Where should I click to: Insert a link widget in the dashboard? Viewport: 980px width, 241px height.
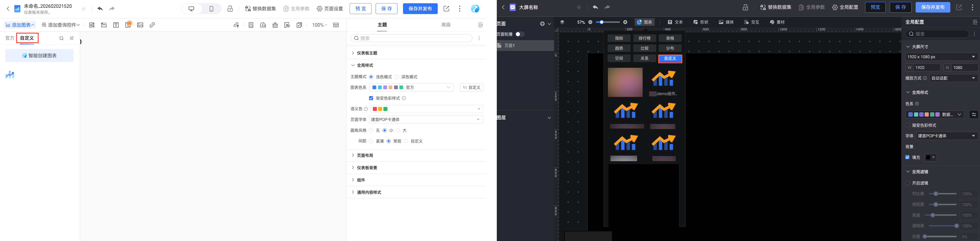[x=152, y=25]
